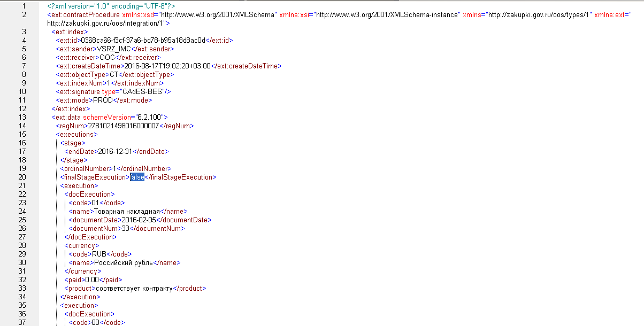
Task: Click line number 14 in the margin
Action: (x=22, y=126)
